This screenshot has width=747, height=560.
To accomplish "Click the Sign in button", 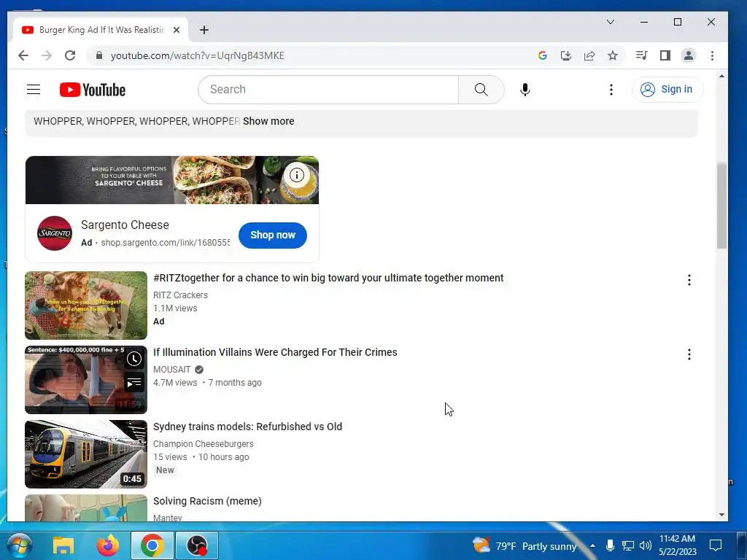I will (x=667, y=90).
